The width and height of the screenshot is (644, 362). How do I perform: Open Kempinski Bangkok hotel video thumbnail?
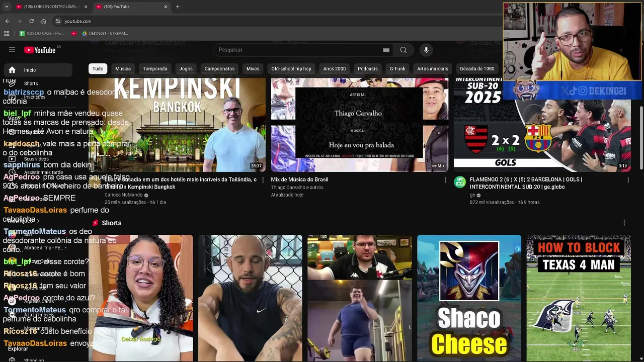(x=177, y=125)
